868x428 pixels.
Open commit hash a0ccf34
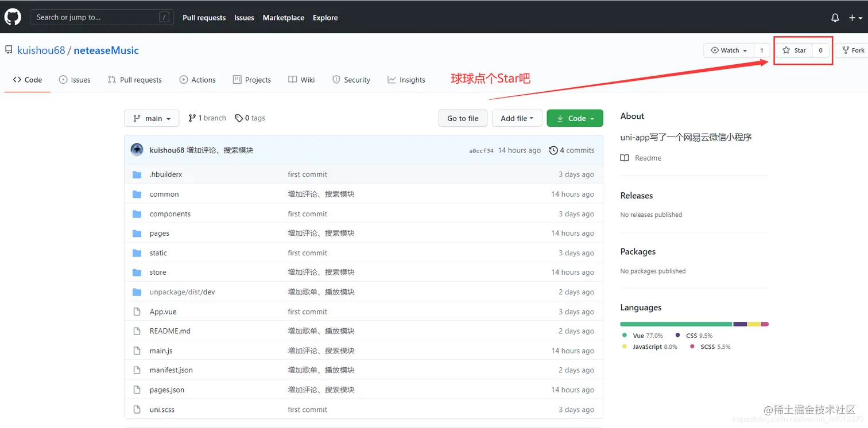click(x=481, y=151)
